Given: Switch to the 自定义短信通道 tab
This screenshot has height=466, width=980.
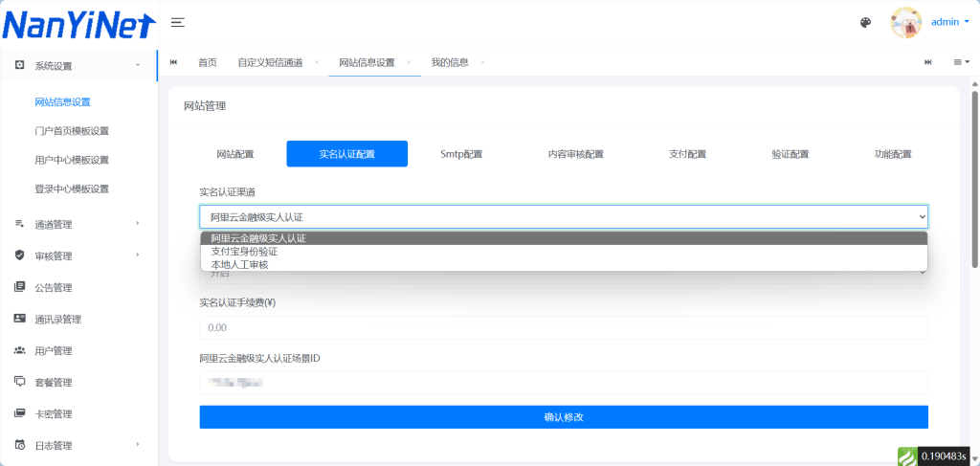Looking at the screenshot, I should 270,62.
